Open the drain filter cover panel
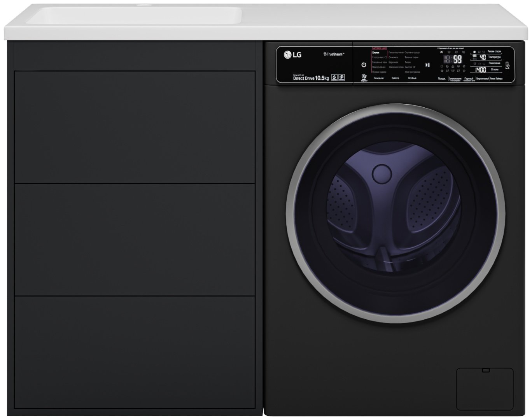Screen dimensions: 532x420 (485, 389)
